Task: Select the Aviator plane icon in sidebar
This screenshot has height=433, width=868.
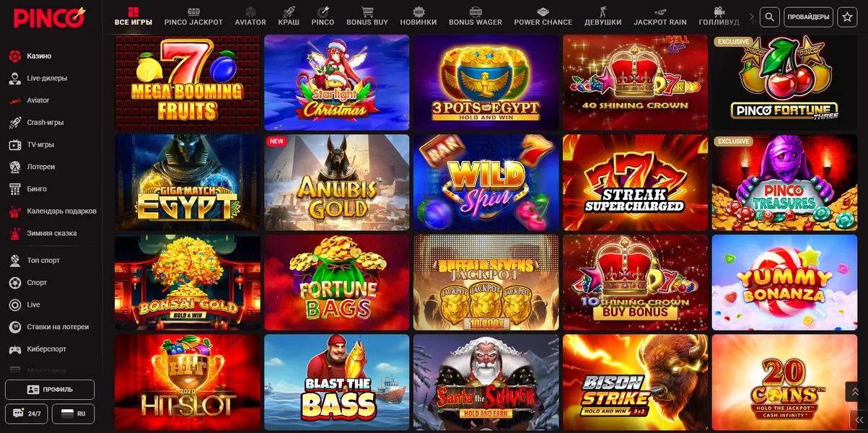Action: point(14,100)
